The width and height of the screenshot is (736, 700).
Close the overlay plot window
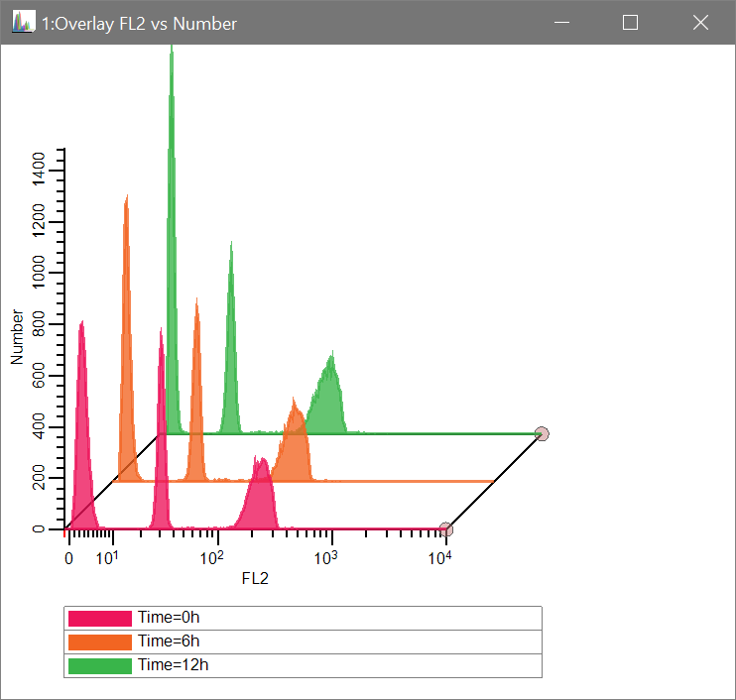(700, 23)
